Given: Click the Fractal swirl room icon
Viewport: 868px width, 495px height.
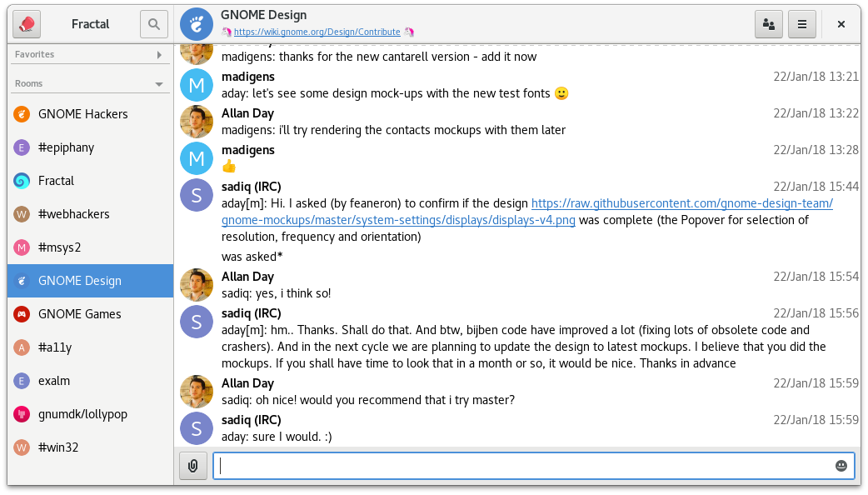Looking at the screenshot, I should pyautogui.click(x=22, y=181).
